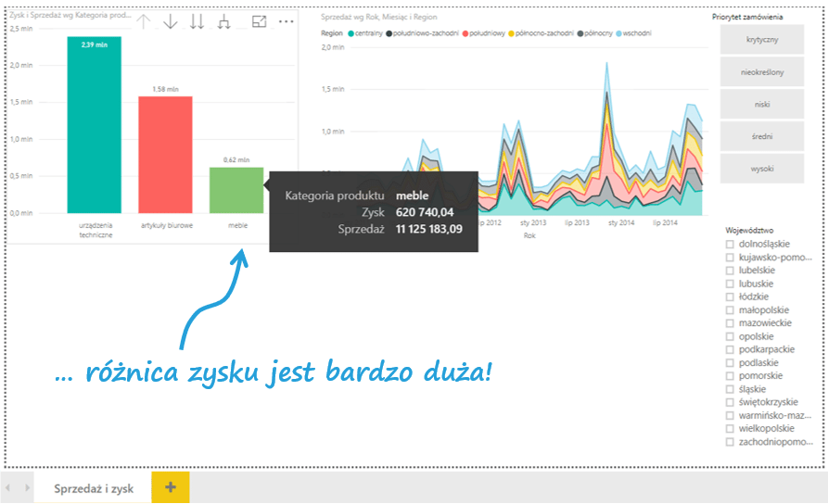Open bar chart in focus mode
This screenshot has width=828, height=504.
(259, 21)
